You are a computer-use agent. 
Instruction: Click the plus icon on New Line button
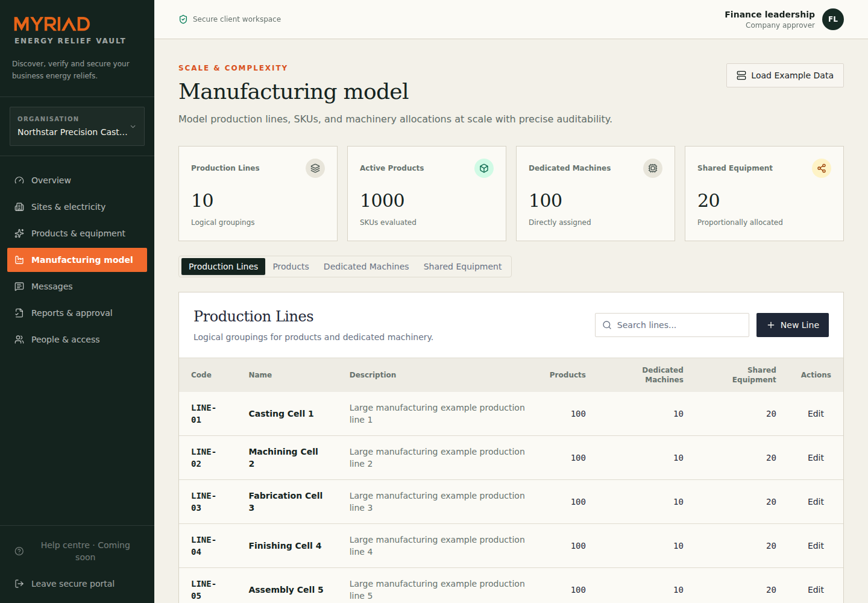[771, 325]
